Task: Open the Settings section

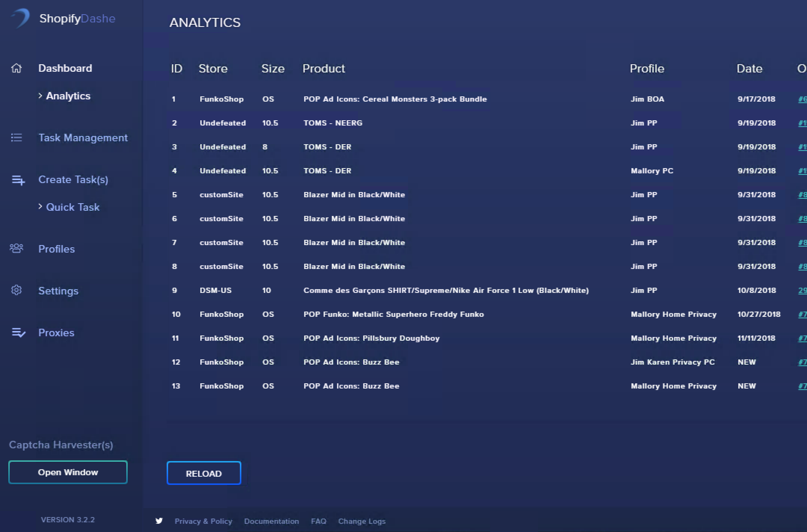Action: pyautogui.click(x=58, y=291)
